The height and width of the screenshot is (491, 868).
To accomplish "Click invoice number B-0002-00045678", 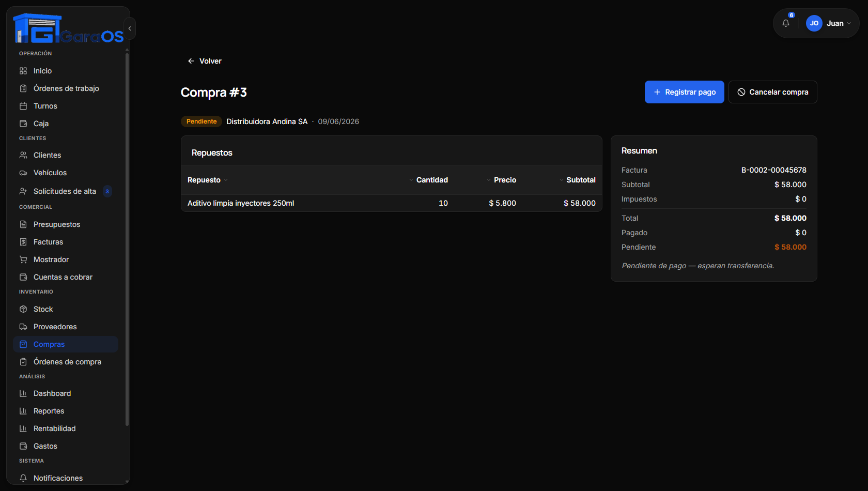I will 774,170.
